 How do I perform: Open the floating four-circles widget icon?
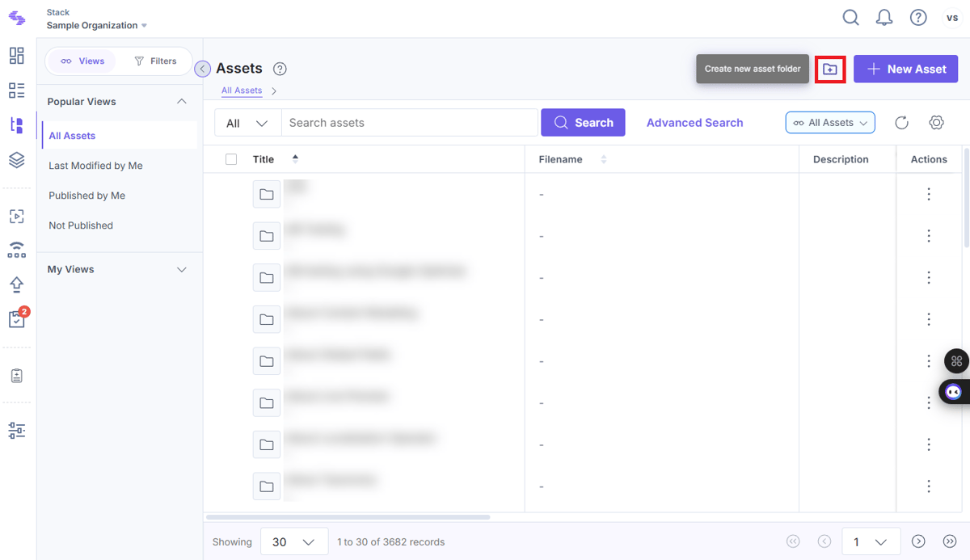tap(956, 361)
